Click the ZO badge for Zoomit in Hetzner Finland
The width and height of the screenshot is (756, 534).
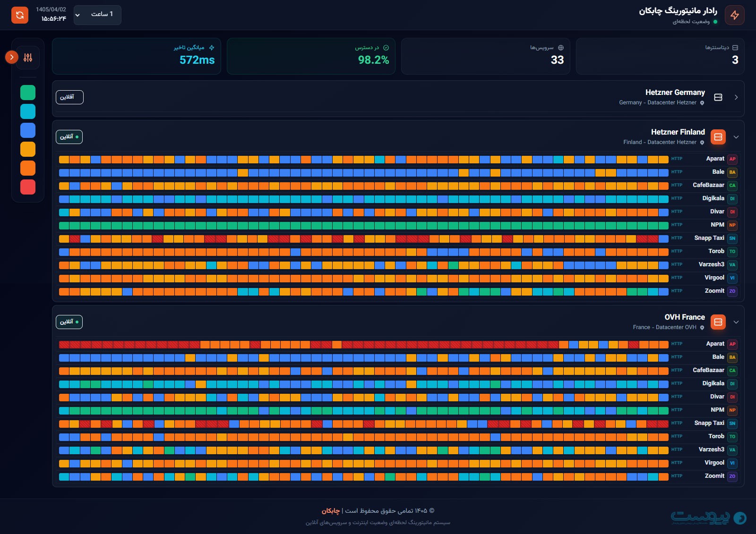tap(732, 291)
